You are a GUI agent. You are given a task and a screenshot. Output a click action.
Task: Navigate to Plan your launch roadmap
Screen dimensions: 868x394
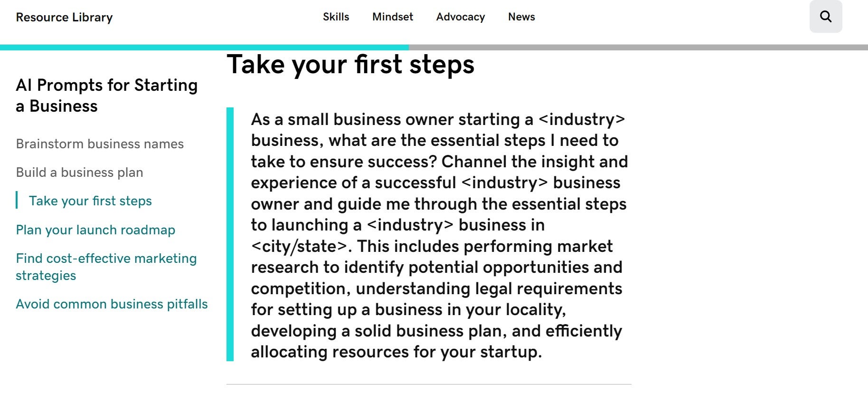click(95, 230)
